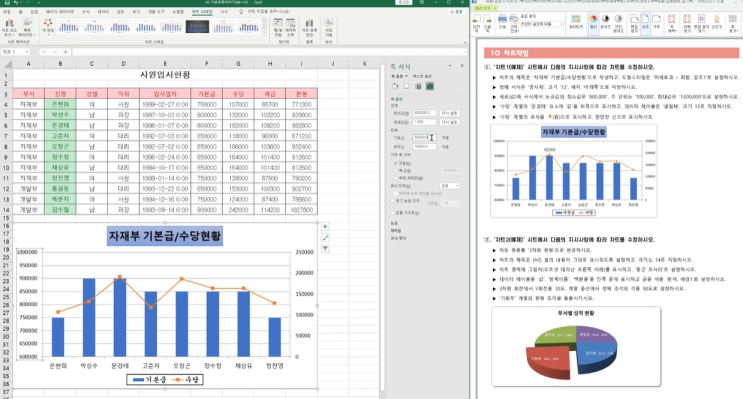Click the Share button in Excel

(457, 12)
